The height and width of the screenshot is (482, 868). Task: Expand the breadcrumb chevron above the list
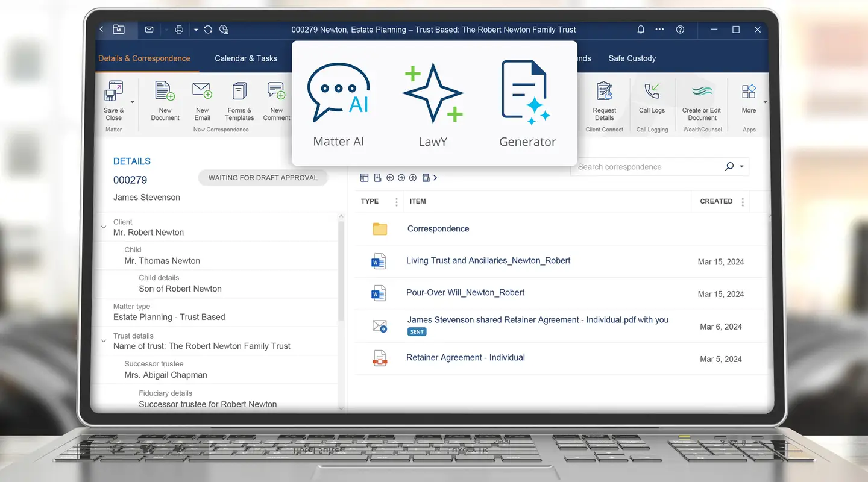coord(435,178)
